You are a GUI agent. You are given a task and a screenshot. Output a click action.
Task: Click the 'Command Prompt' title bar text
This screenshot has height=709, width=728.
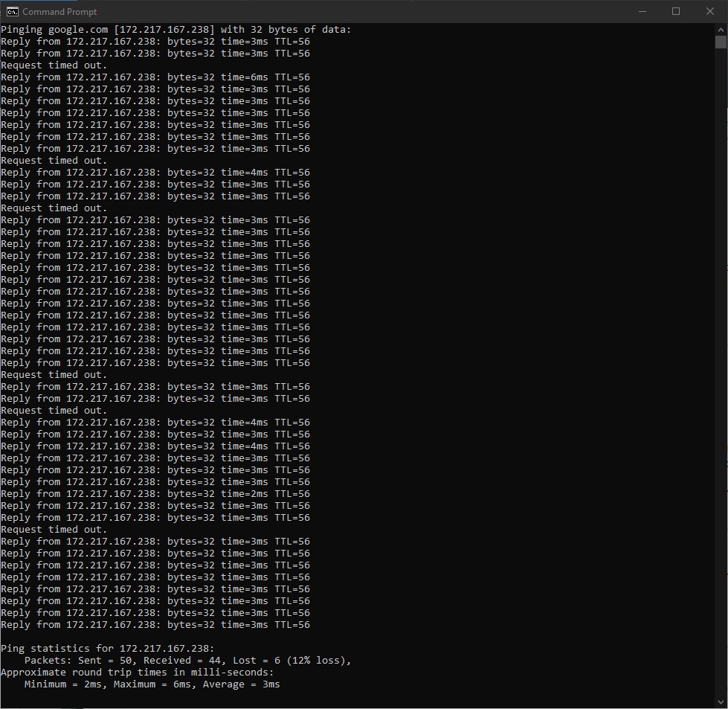[59, 12]
